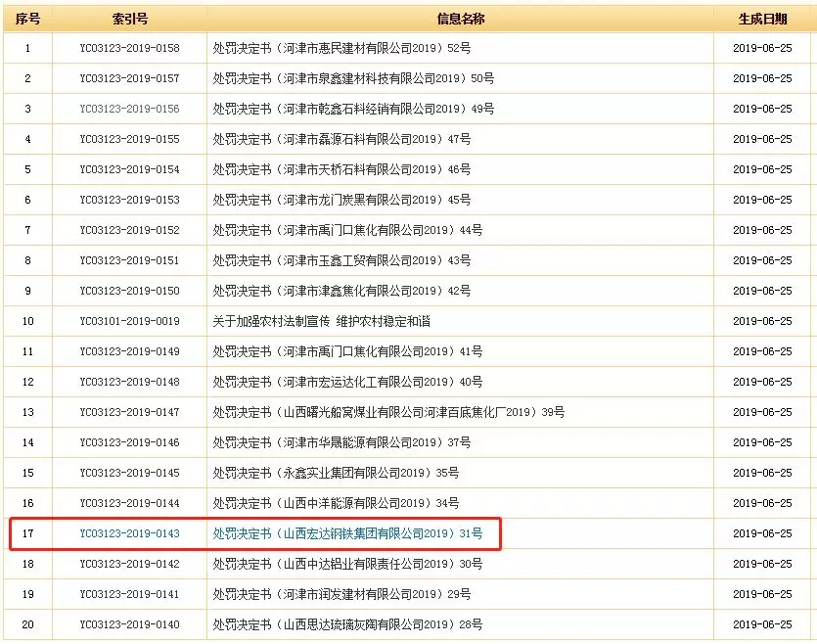Viewport: 817px width, 644px height.
Task: Click index number YC03123-2019-0141
Action: click(x=130, y=593)
